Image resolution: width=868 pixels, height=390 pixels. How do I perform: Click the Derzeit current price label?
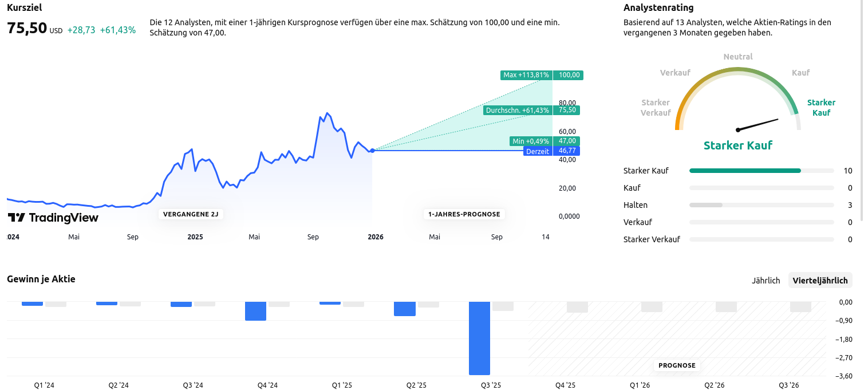tap(538, 151)
